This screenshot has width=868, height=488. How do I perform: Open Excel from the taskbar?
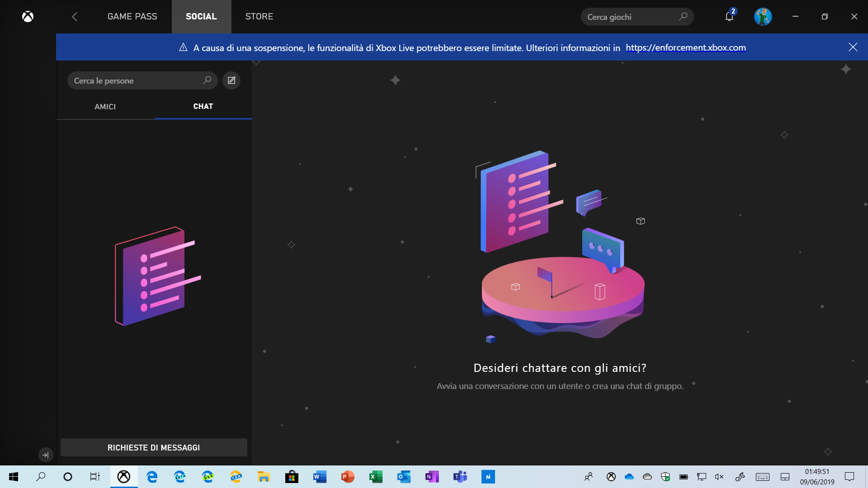coord(376,477)
